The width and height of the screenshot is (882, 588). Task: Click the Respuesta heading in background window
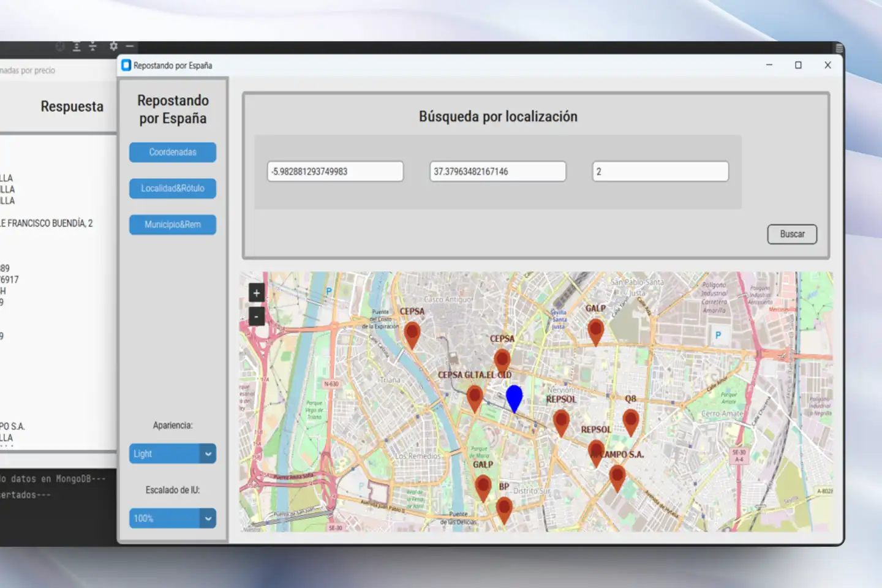click(72, 107)
